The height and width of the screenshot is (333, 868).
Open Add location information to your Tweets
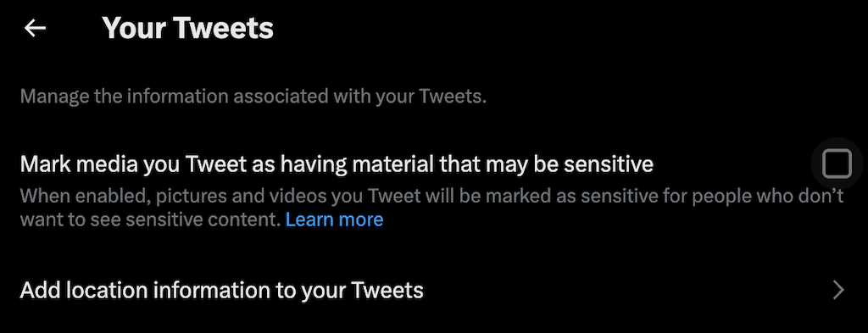point(434,290)
